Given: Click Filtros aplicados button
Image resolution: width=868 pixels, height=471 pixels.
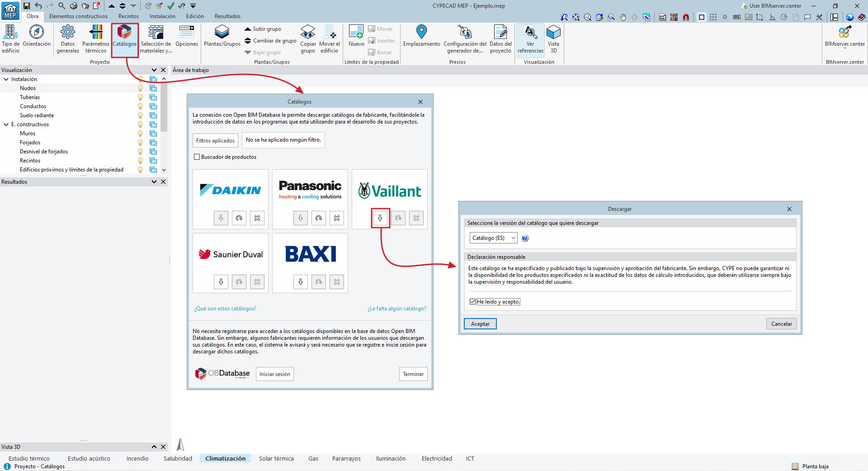Looking at the screenshot, I should pos(215,141).
